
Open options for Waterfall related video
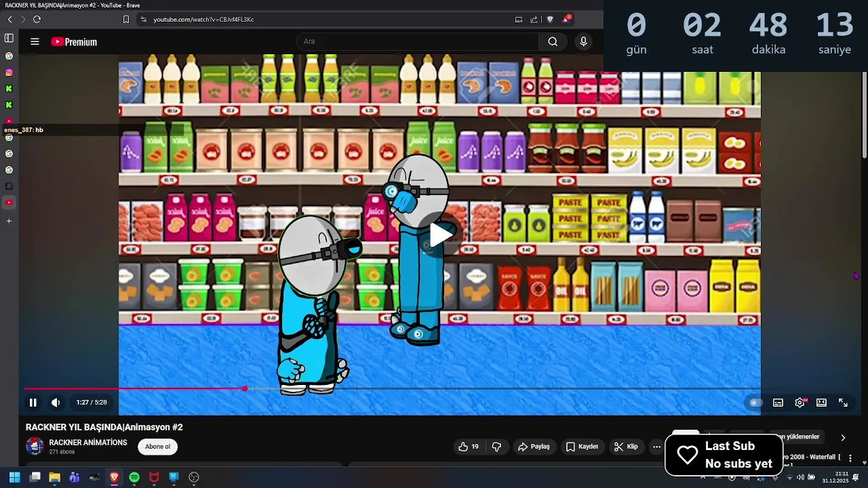(x=850, y=458)
